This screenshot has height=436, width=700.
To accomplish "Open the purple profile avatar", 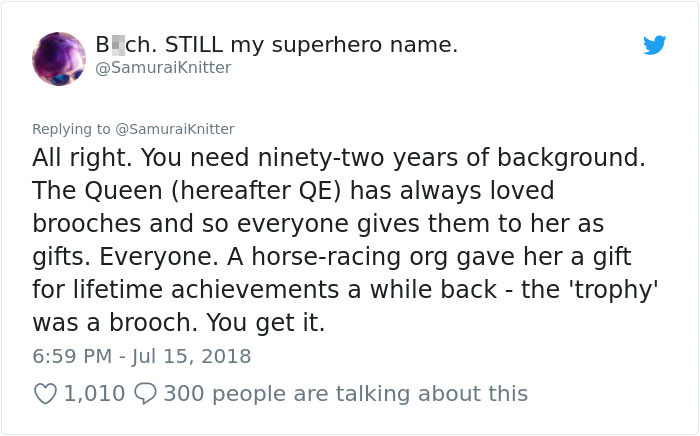I will [59, 57].
